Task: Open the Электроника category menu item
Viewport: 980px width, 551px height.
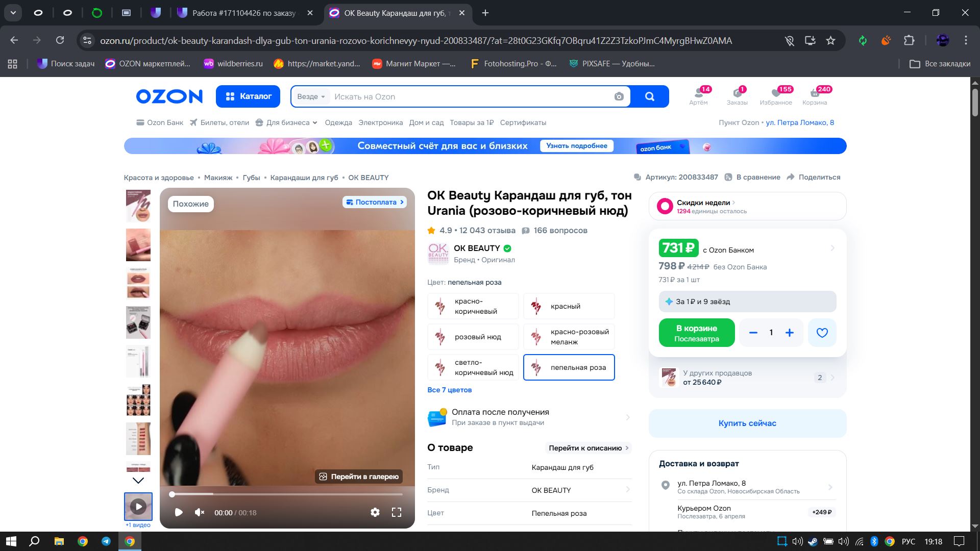Action: (380, 122)
